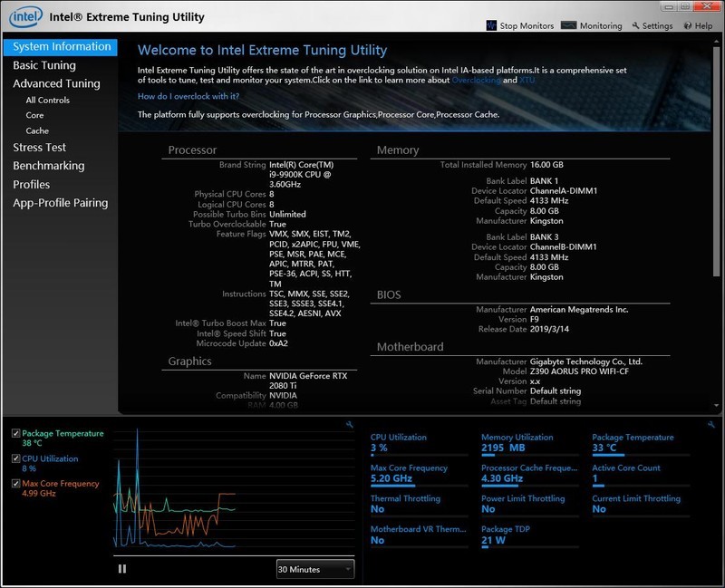Image resolution: width=725 pixels, height=588 pixels.
Task: Open Settings via the wrench icon
Action: tap(635, 26)
